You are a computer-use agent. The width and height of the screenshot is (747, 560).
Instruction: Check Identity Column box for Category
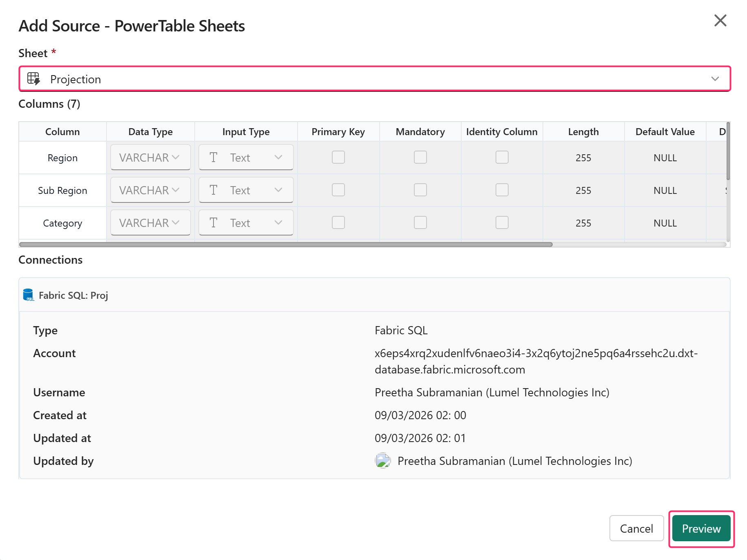(502, 223)
